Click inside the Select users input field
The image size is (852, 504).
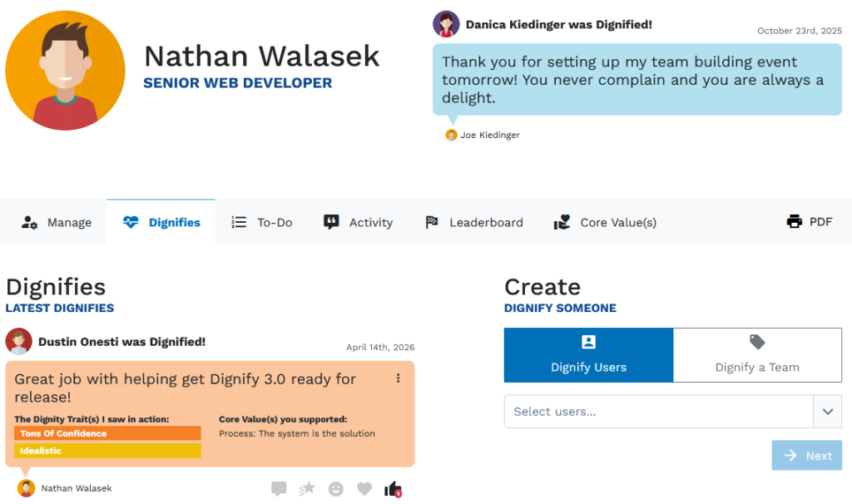pos(657,412)
